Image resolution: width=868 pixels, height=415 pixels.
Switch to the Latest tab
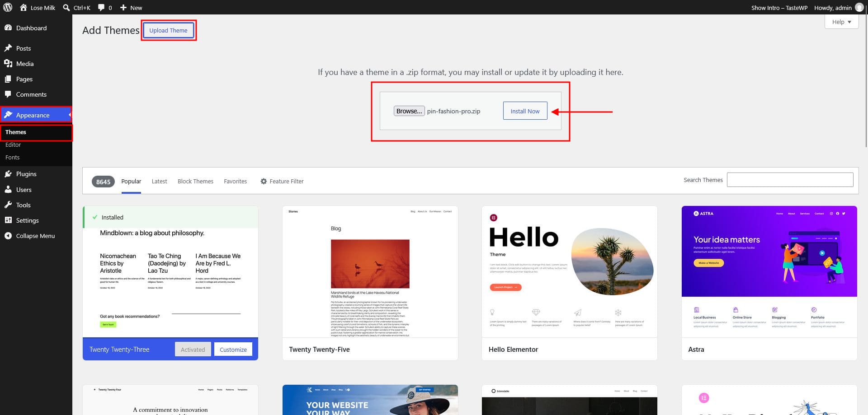click(x=159, y=181)
